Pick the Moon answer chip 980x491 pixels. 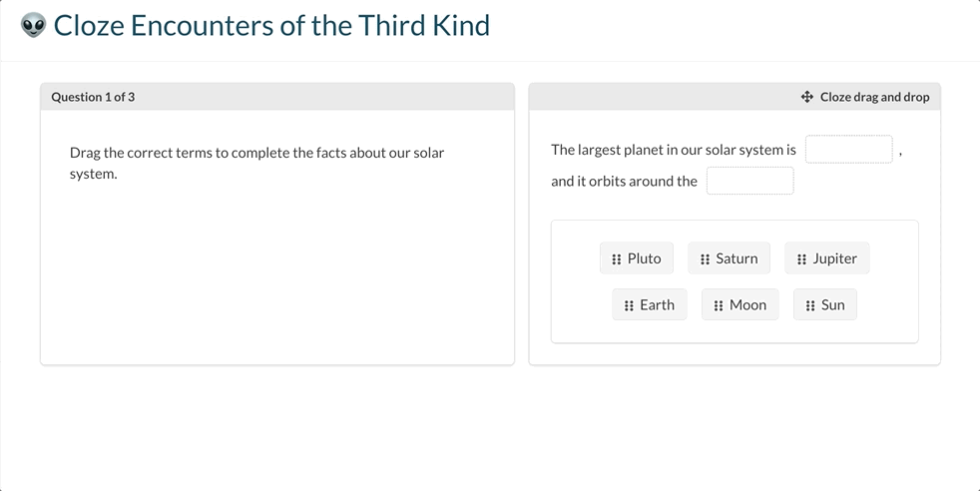click(740, 304)
